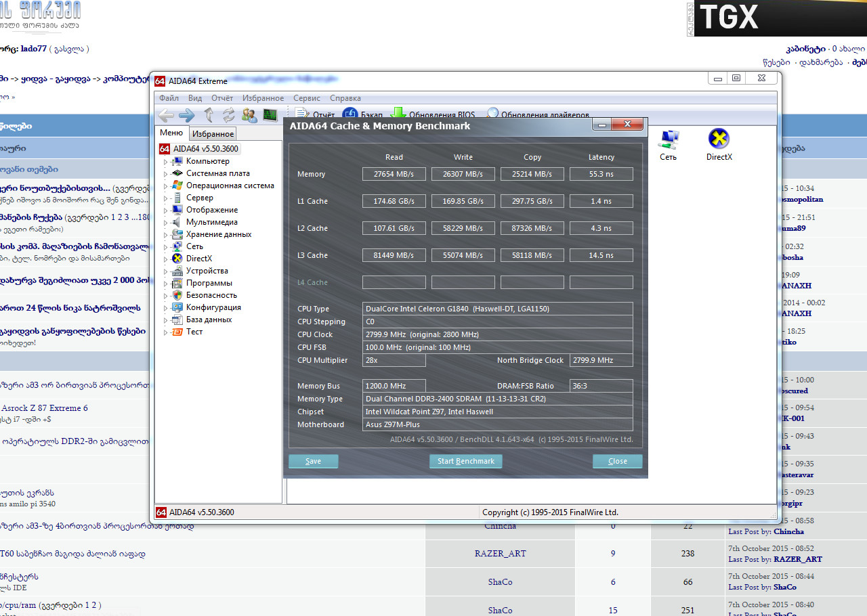867x616 pixels.
Task: Select the Мультимедиа speaker icon
Action: click(x=178, y=222)
